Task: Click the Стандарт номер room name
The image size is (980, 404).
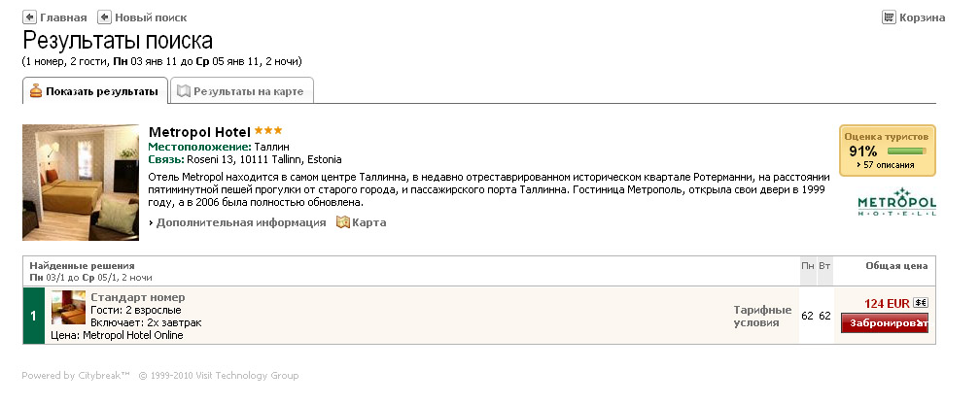Action: click(137, 297)
